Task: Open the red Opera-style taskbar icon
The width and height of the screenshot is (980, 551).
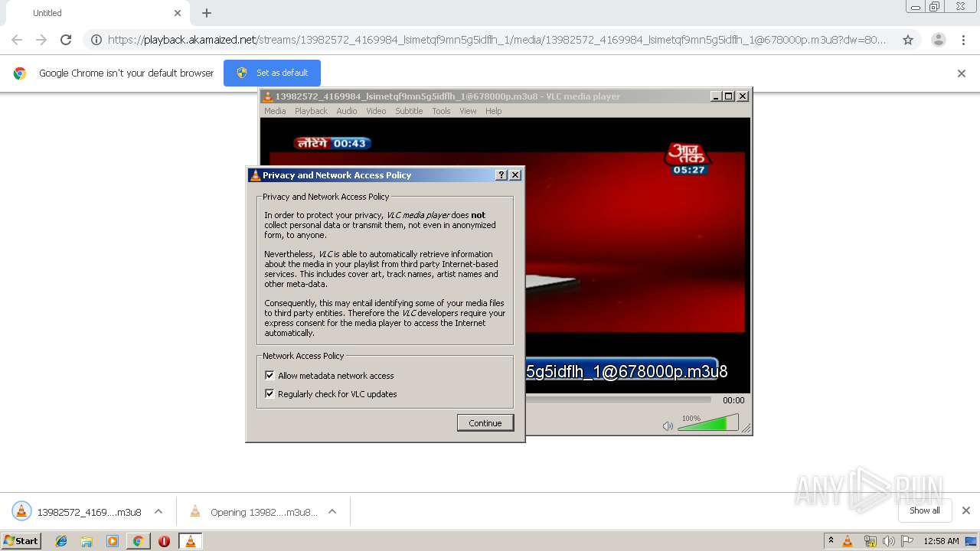Action: point(164,541)
